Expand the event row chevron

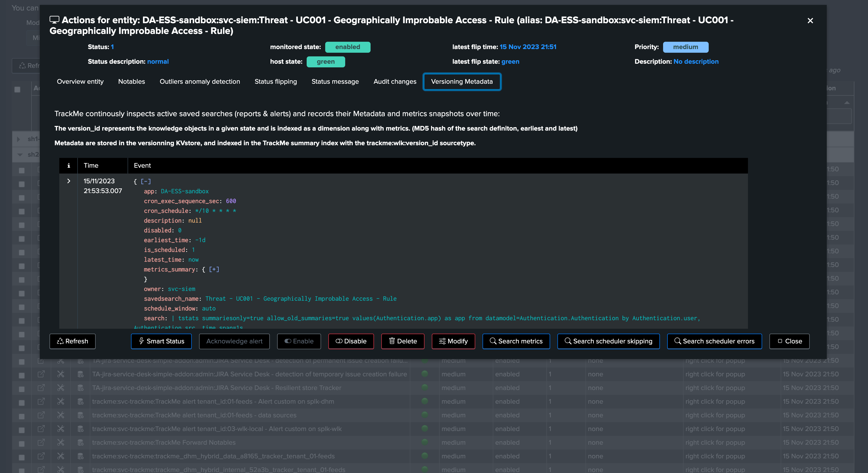tap(68, 181)
